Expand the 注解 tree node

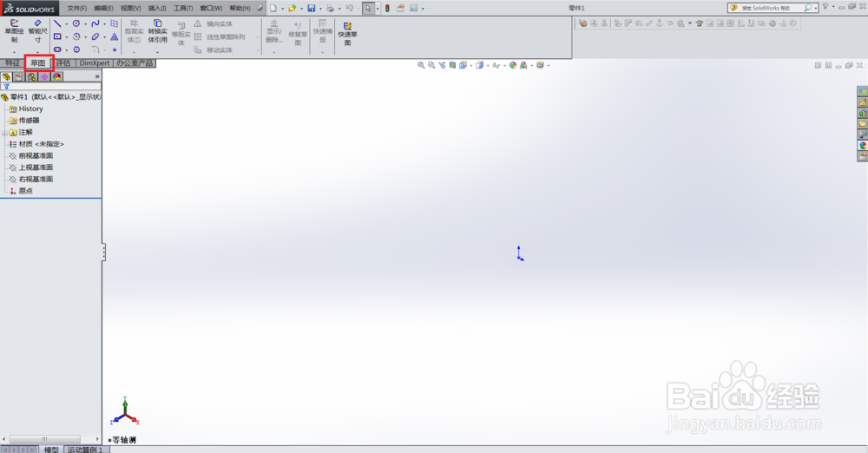4,133
